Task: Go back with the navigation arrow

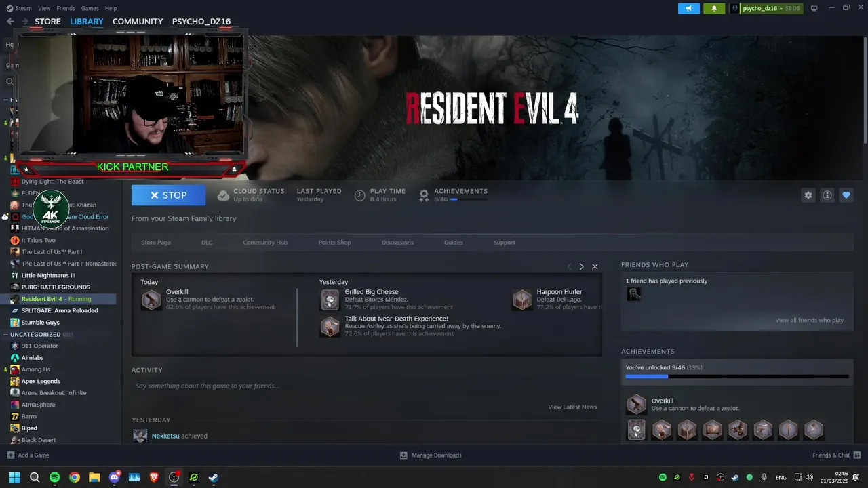Action: tap(10, 21)
